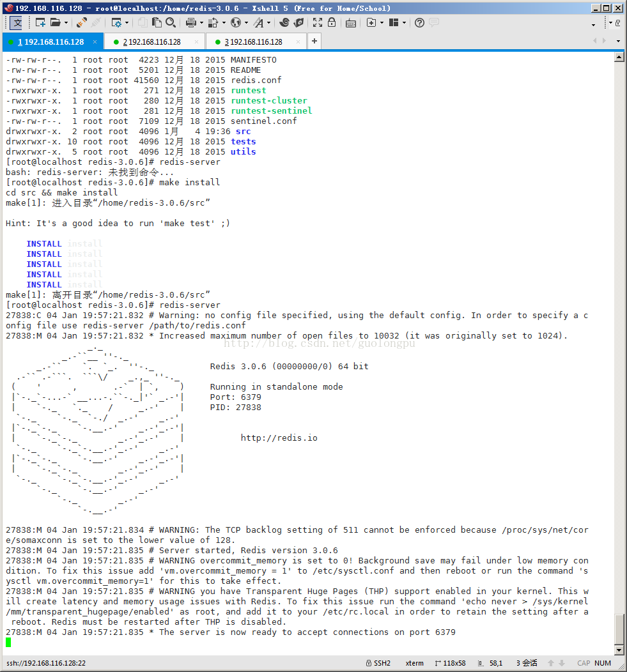Click terminal scrollbar up arrow

click(x=619, y=57)
